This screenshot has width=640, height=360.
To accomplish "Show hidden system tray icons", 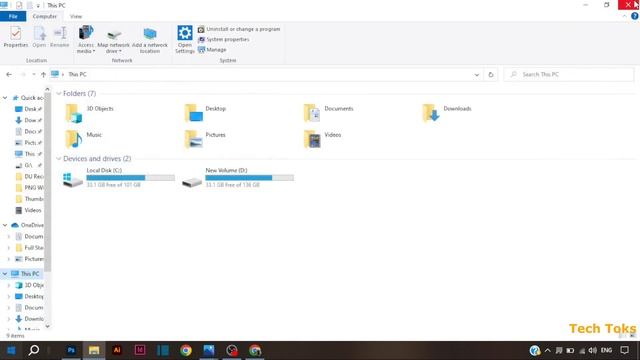I will click(x=548, y=350).
